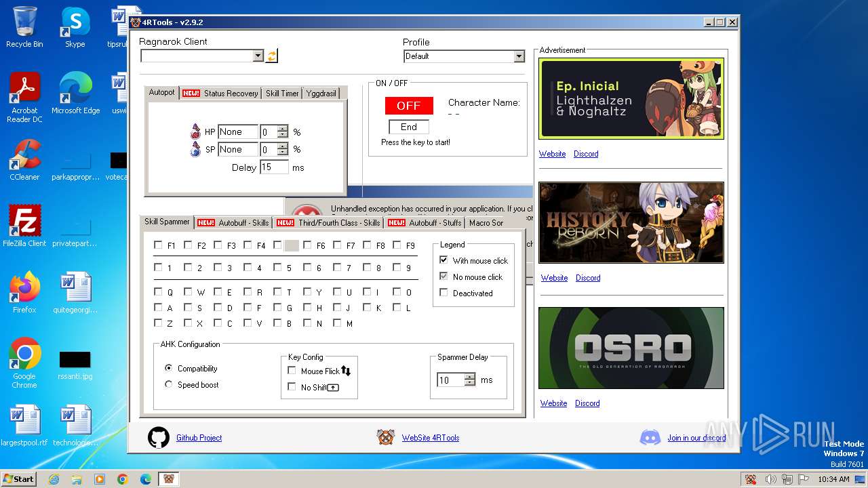The height and width of the screenshot is (488, 868).
Task: Adjust Spammer Delay spinner arrows
Action: [x=470, y=380]
